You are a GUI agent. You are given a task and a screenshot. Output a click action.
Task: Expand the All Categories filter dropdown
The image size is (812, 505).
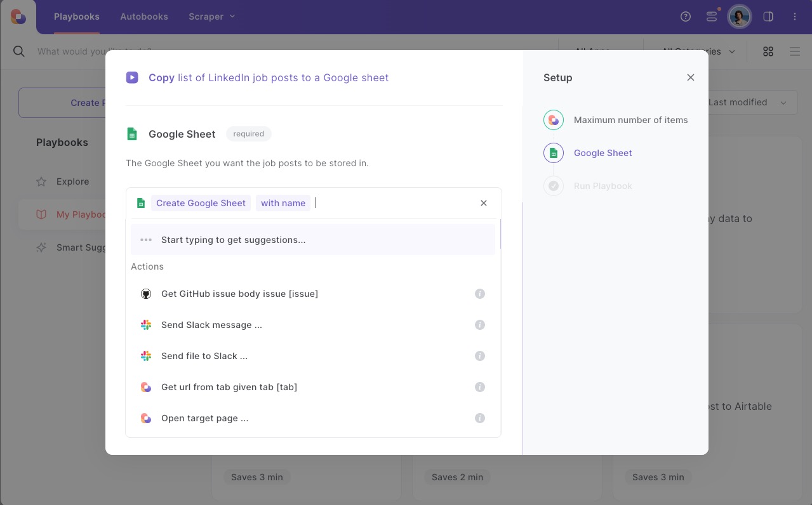coord(698,51)
